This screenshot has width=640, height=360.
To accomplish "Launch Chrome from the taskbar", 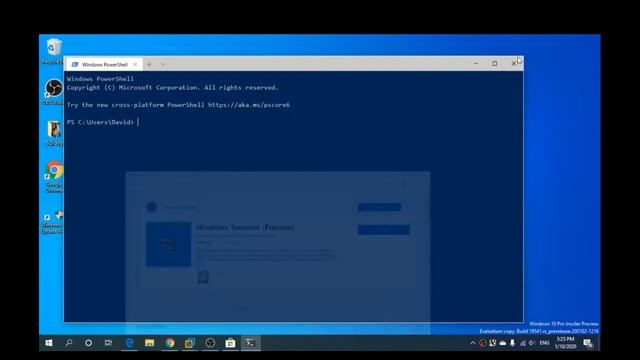I will point(170,343).
